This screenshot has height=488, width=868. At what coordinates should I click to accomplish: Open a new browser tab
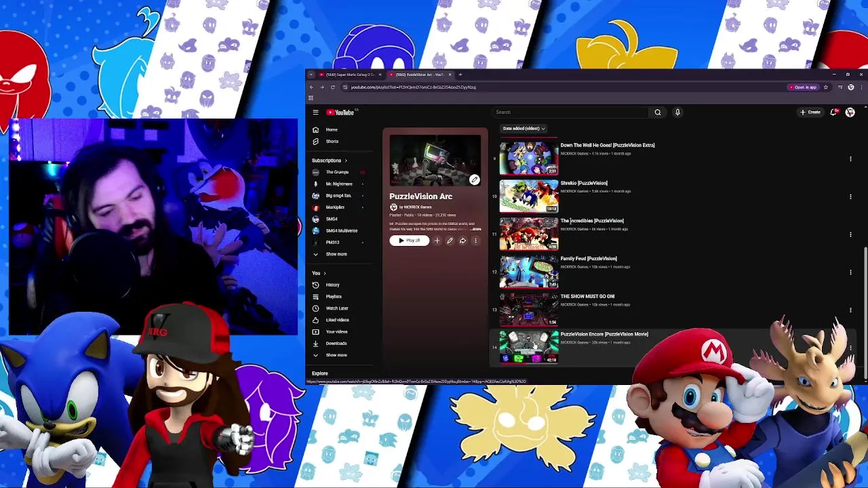[460, 75]
